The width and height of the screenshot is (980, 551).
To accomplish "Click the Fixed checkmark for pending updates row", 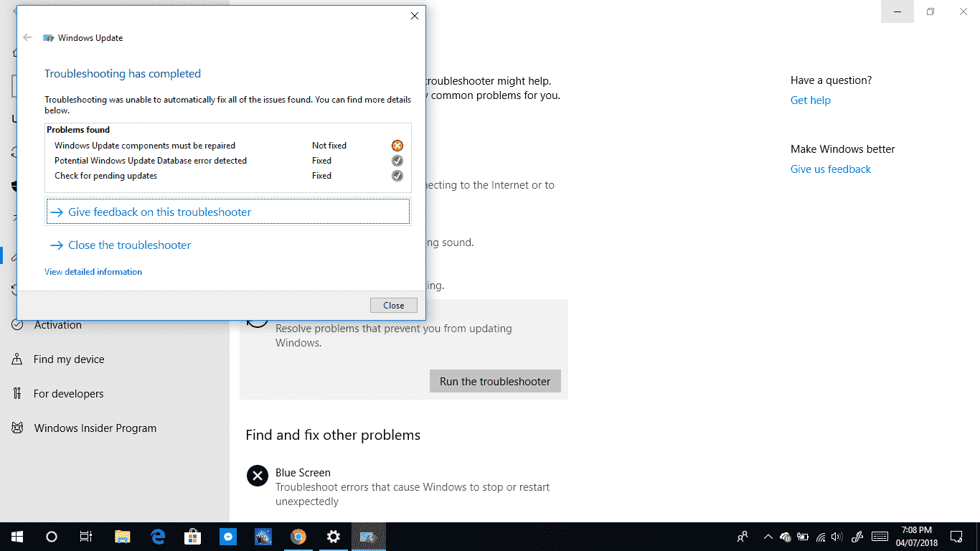I will 397,176.
